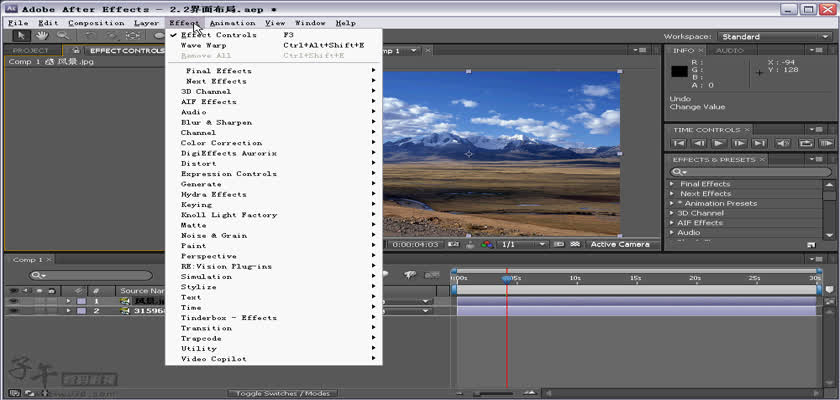The width and height of the screenshot is (840, 400).
Task: Click the timeline search field
Action: (91, 275)
